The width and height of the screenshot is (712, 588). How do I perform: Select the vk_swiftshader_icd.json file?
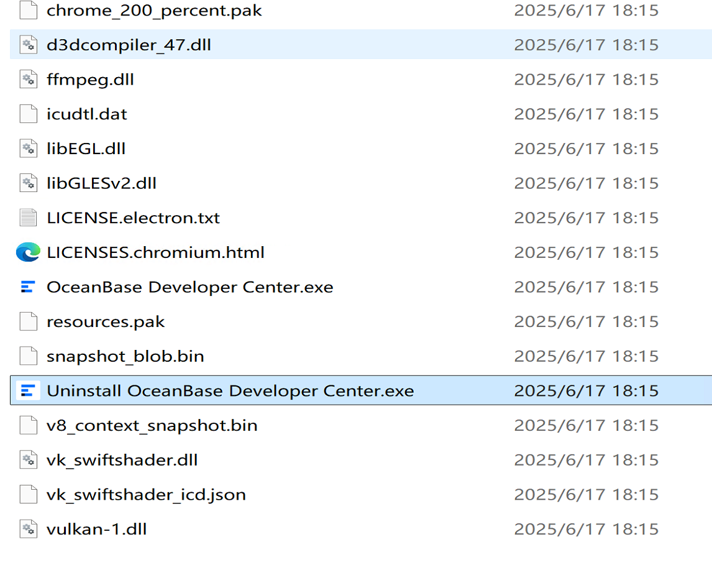[146, 494]
